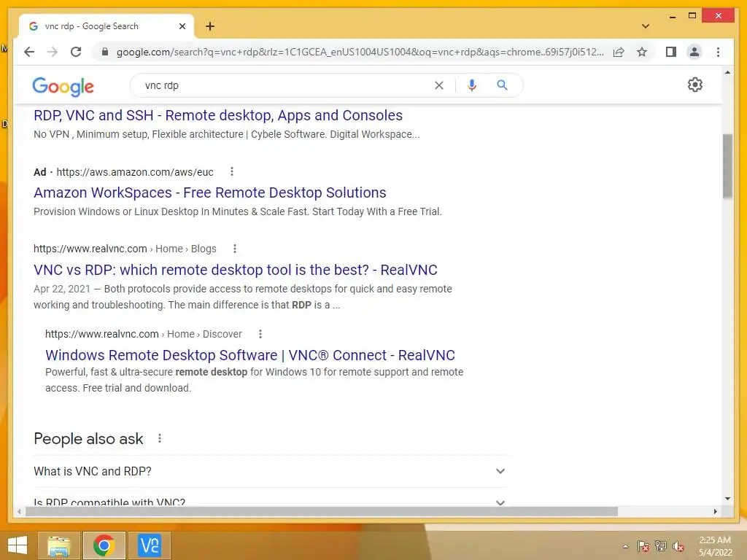
Task: Open the taskbar clock showing 2:25 AM
Action: (x=715, y=546)
